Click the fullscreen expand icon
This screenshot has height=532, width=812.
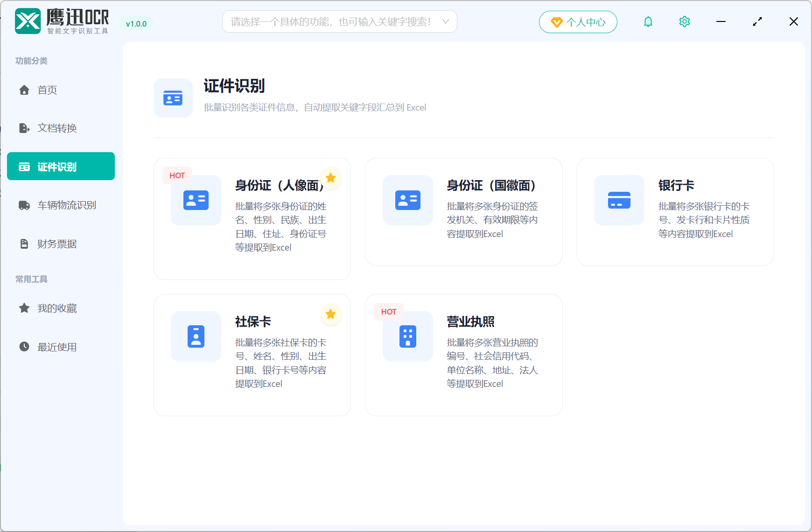(757, 21)
